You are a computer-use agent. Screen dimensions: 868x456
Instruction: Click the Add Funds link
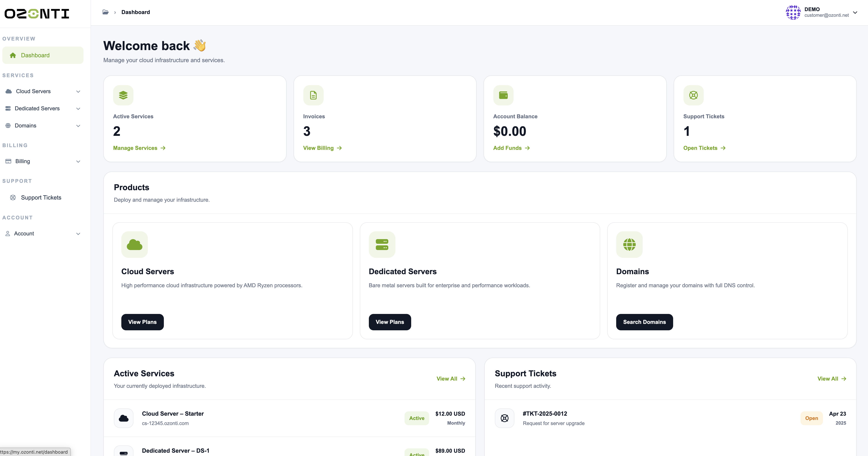click(x=511, y=148)
